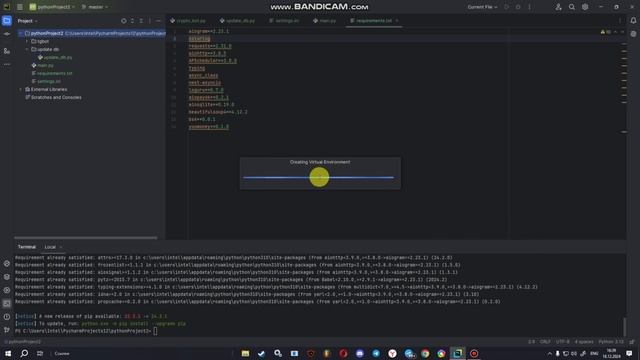Open the Windows Start menu

[8, 353]
